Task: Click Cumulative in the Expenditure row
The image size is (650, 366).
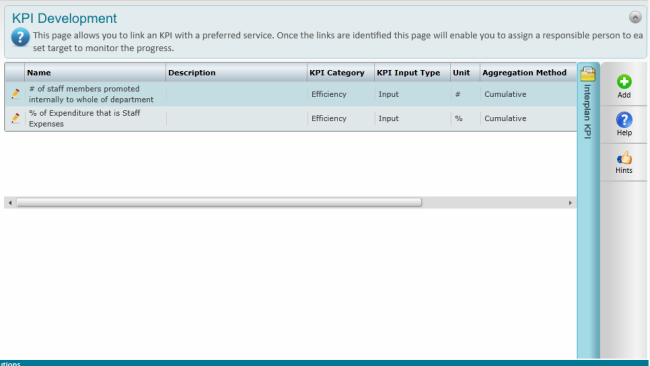Action: (505, 118)
